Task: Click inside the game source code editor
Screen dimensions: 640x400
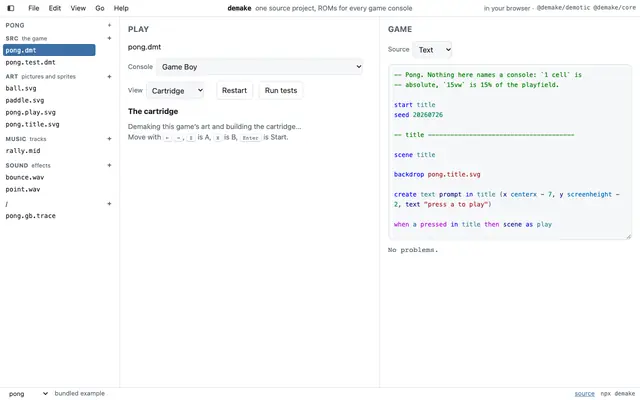Action: pyautogui.click(x=510, y=152)
